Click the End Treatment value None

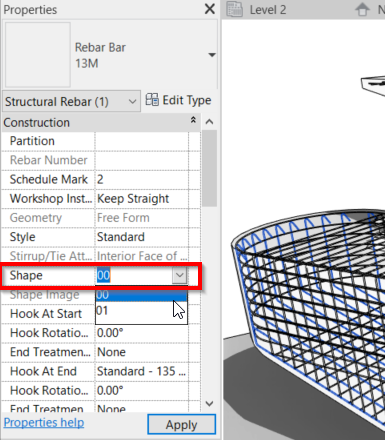pyautogui.click(x=142, y=352)
